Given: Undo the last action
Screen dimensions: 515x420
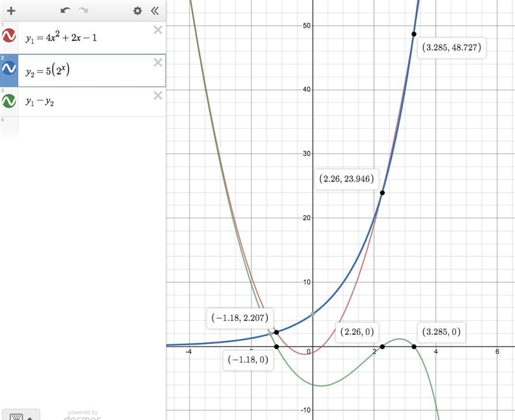Looking at the screenshot, I should [66, 10].
